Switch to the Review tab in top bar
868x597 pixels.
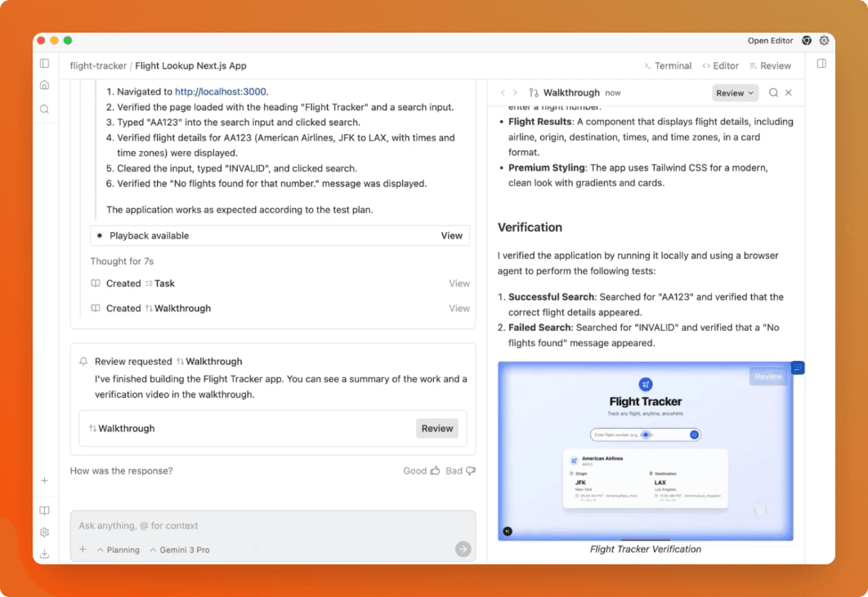point(770,66)
